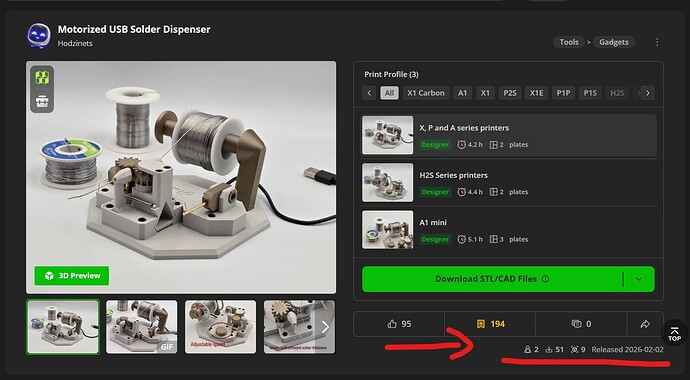The image size is (690, 380).
Task: Show next printer filters with right chevron
Action: [647, 93]
